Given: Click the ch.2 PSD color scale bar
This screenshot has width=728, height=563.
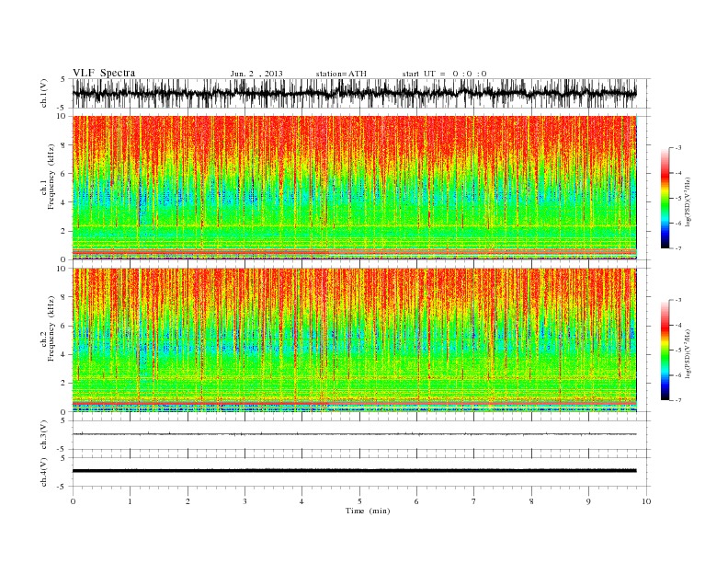Looking at the screenshot, I should click(x=665, y=350).
